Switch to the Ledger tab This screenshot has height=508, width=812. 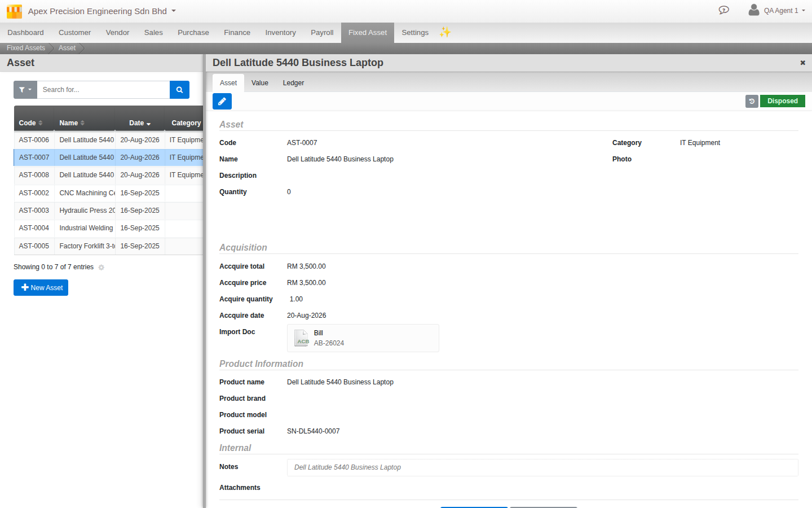pyautogui.click(x=293, y=83)
